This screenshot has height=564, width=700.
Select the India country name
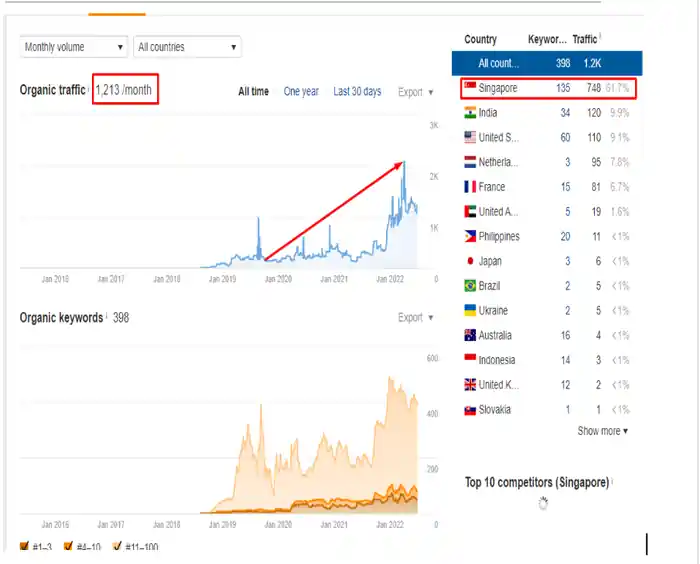(488, 113)
